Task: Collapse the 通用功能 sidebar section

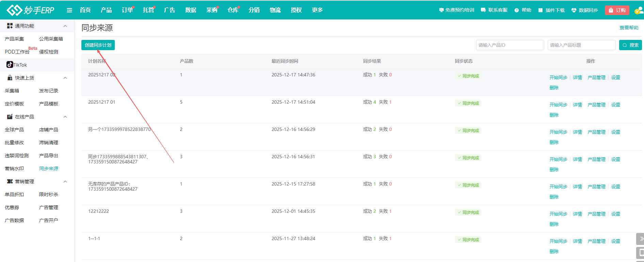Action: coord(65,26)
